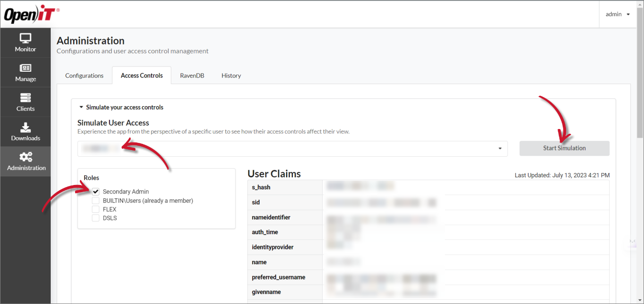
Task: Switch to the History tab
Action: pyautogui.click(x=231, y=75)
